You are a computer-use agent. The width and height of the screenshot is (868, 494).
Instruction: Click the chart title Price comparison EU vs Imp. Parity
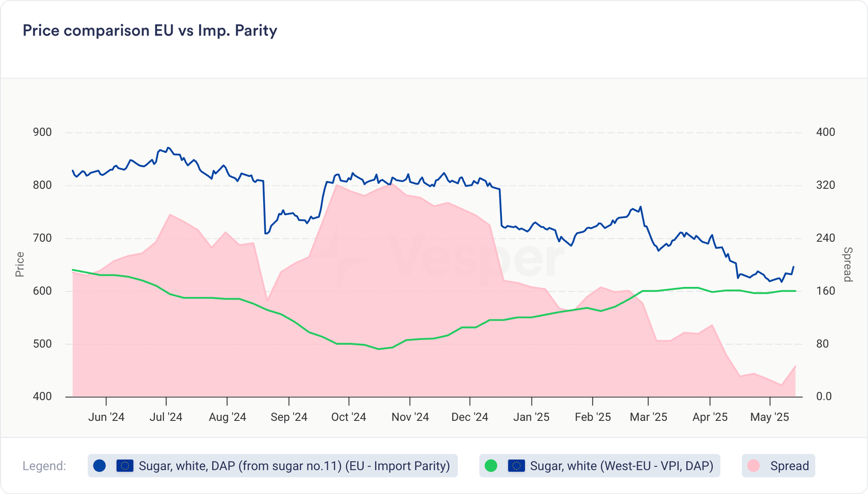pos(150,30)
